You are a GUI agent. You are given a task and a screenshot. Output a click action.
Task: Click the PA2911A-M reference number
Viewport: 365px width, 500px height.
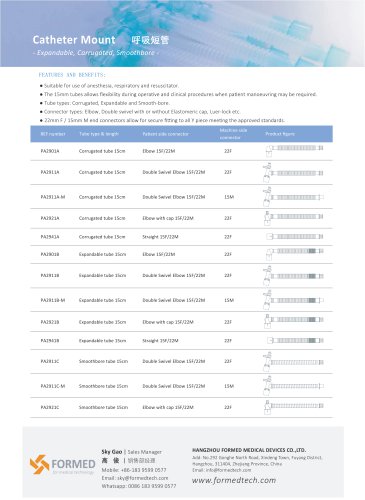tap(53, 197)
